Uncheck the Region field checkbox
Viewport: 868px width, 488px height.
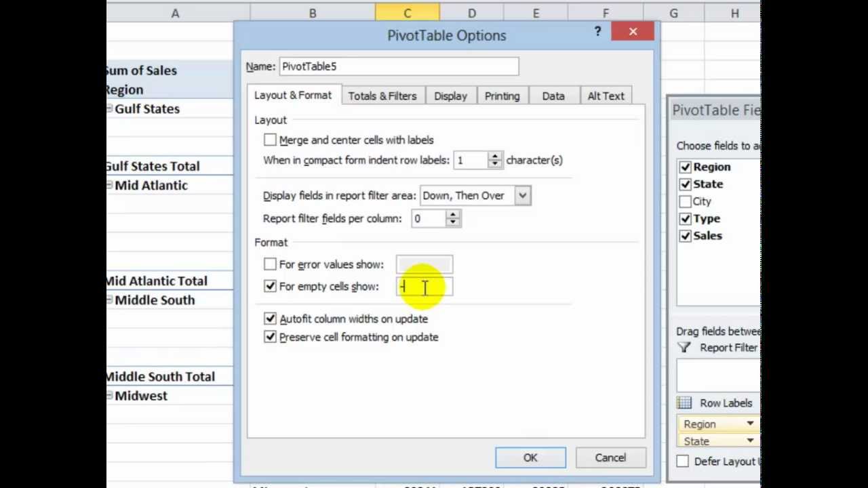tap(685, 167)
